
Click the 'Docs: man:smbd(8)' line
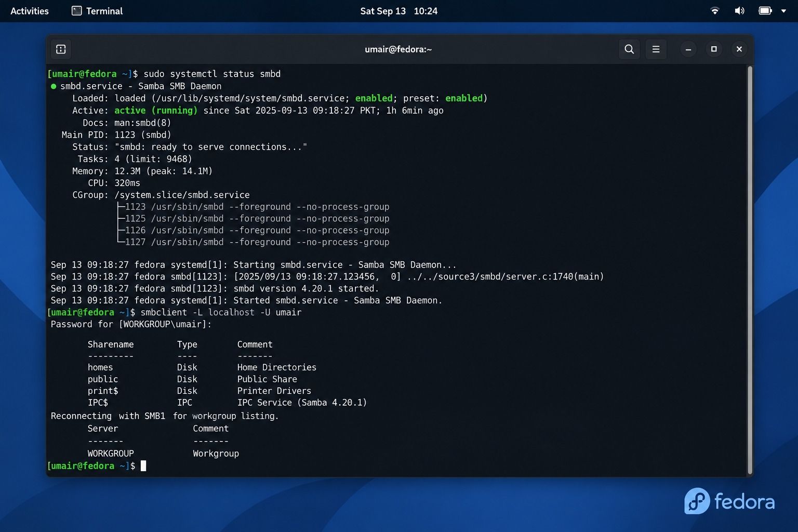coord(127,123)
